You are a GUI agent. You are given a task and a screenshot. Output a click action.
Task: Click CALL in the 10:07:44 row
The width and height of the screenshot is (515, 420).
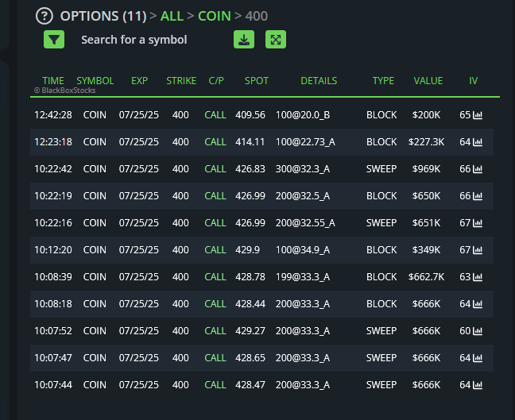coord(215,384)
